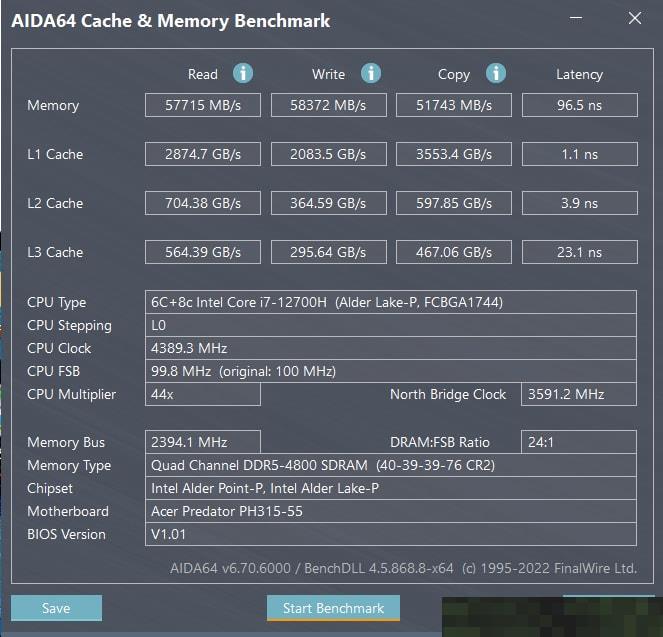The image size is (663, 637).
Task: Select L2 Cache Latency value 3.9 ns
Action: click(x=580, y=203)
